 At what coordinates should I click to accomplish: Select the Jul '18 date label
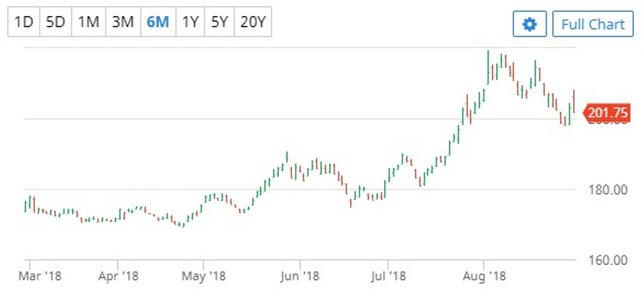(388, 276)
